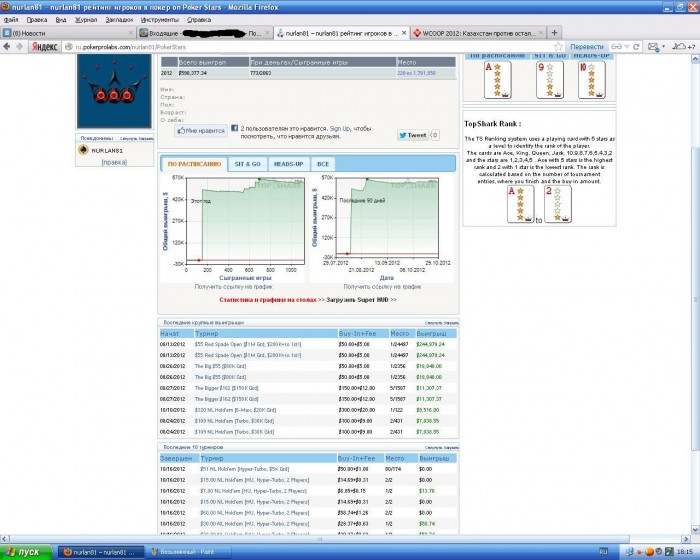Open the mail envelope icon in the toolbar
The image size is (700, 560).
(x=653, y=46)
